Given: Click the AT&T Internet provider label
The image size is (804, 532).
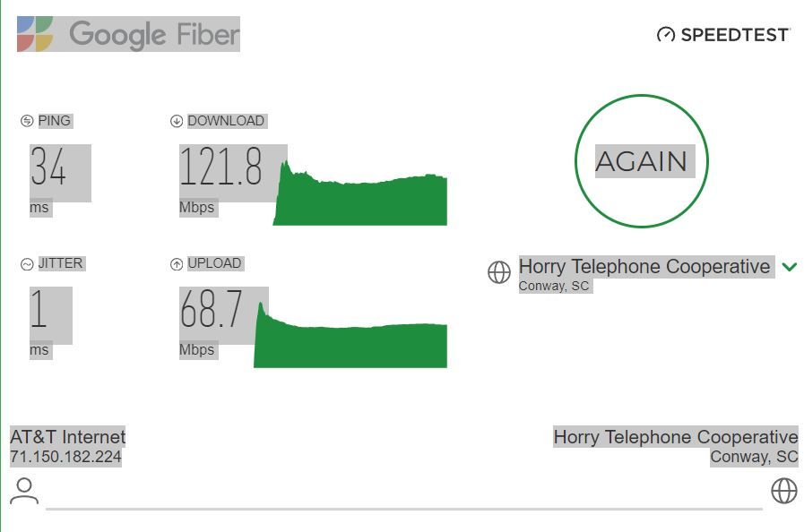Looking at the screenshot, I should [x=68, y=437].
